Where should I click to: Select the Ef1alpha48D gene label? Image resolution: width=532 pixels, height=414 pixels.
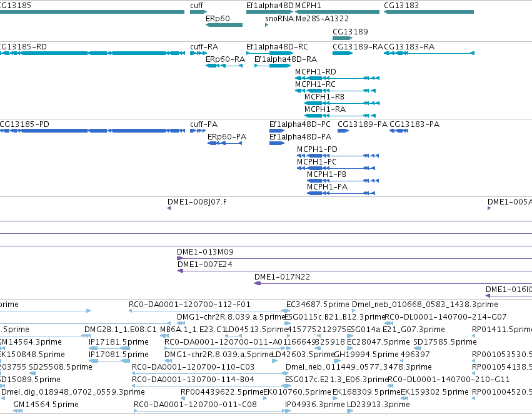tap(269, 6)
